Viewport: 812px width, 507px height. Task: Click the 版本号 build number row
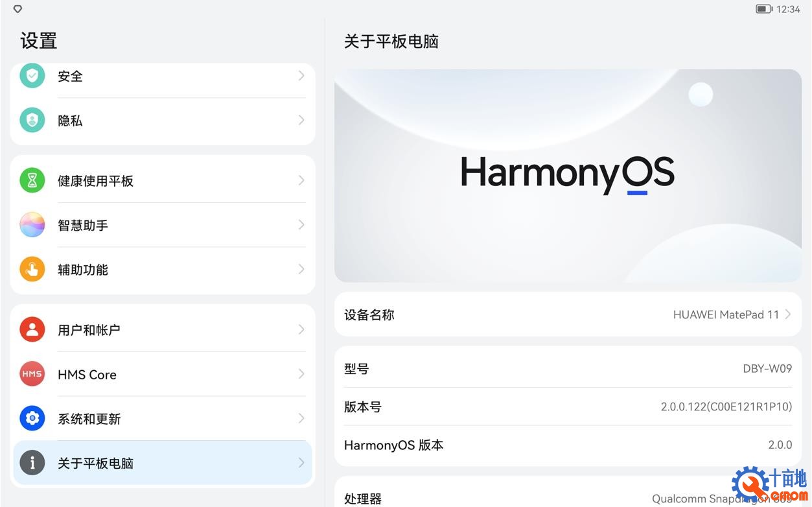[x=567, y=407]
